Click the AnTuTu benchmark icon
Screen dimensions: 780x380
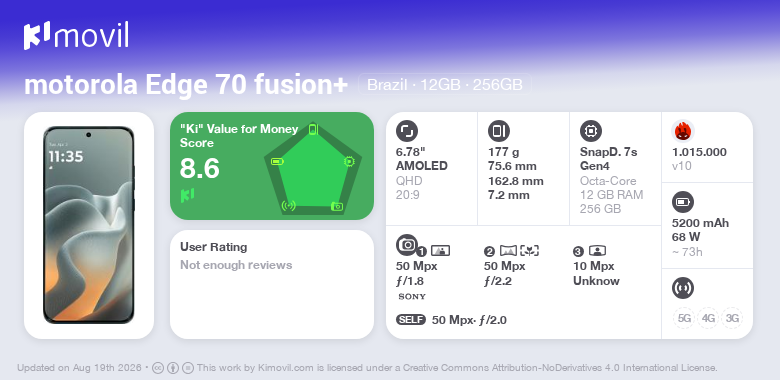(683, 131)
